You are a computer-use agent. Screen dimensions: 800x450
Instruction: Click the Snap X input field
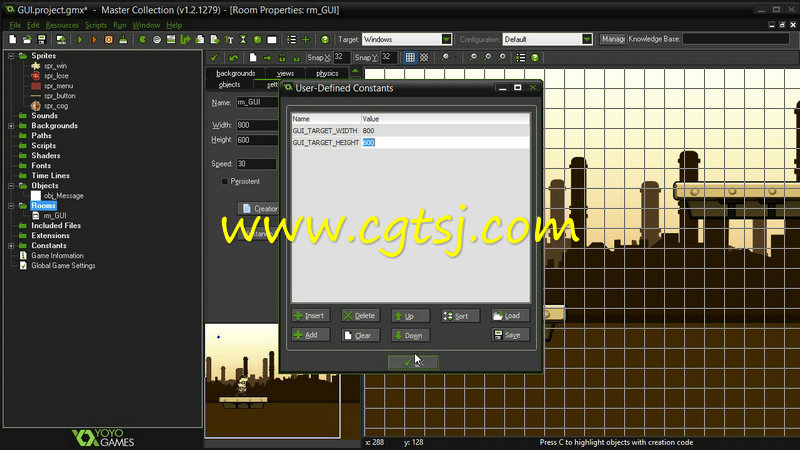point(341,58)
